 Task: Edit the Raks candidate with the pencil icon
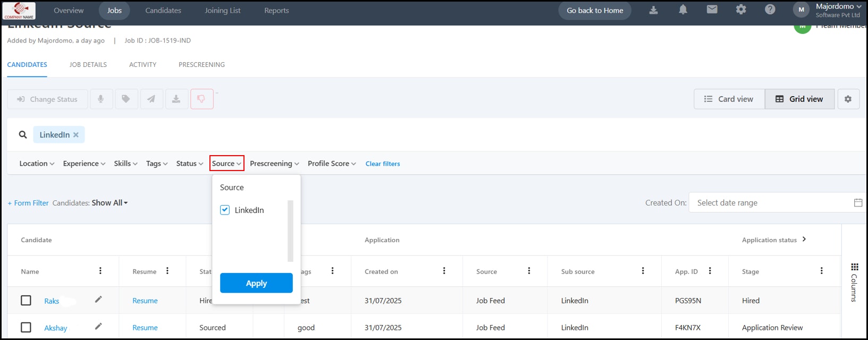pyautogui.click(x=98, y=300)
